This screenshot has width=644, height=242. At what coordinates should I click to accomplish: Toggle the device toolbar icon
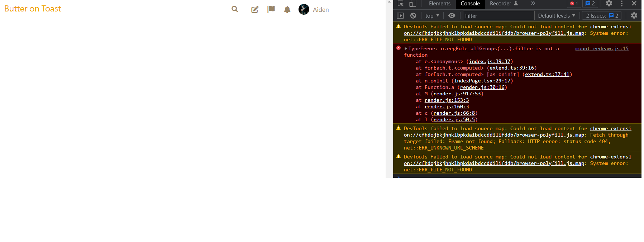(412, 4)
